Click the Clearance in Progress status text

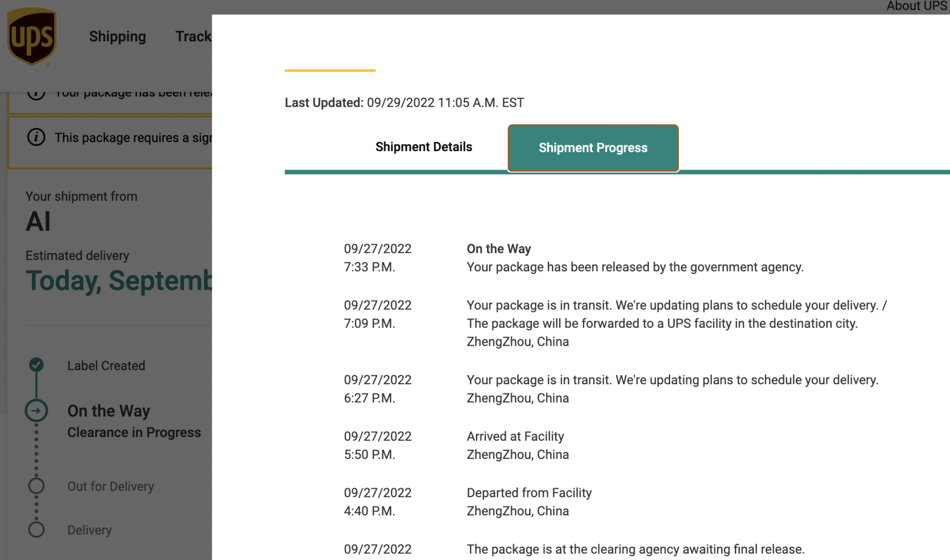[134, 433]
